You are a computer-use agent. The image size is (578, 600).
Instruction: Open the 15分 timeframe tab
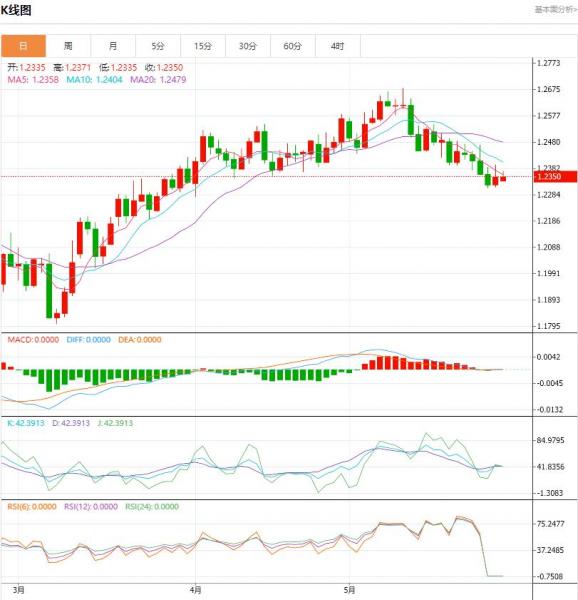(203, 46)
